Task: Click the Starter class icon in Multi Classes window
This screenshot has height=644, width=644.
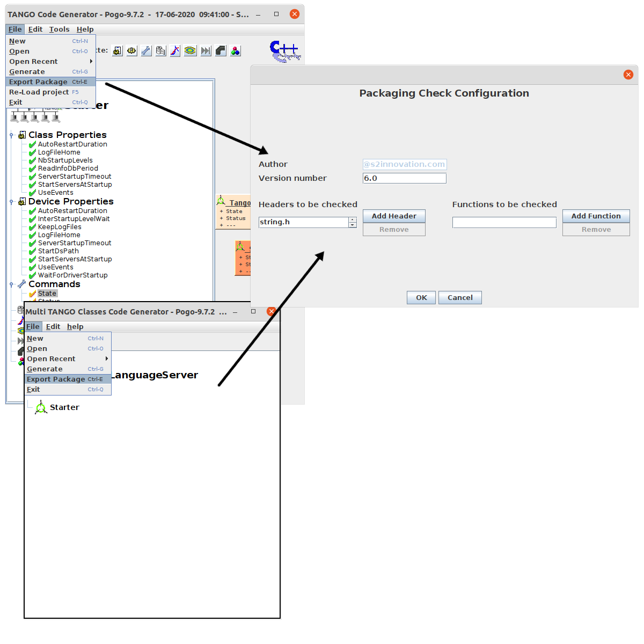Action: 41,407
